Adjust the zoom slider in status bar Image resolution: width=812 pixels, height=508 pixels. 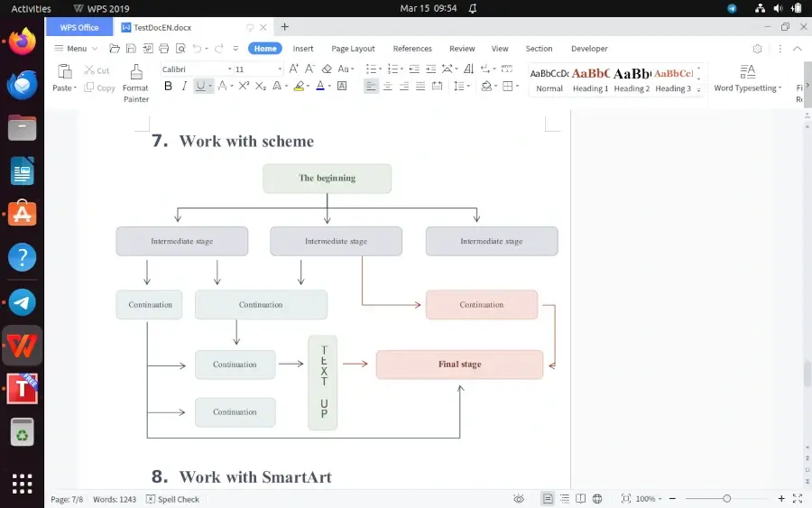click(726, 499)
